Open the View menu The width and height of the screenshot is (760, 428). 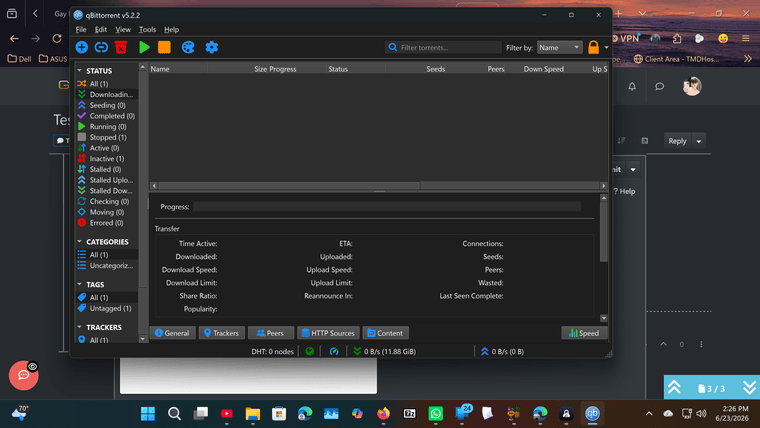tap(123, 30)
